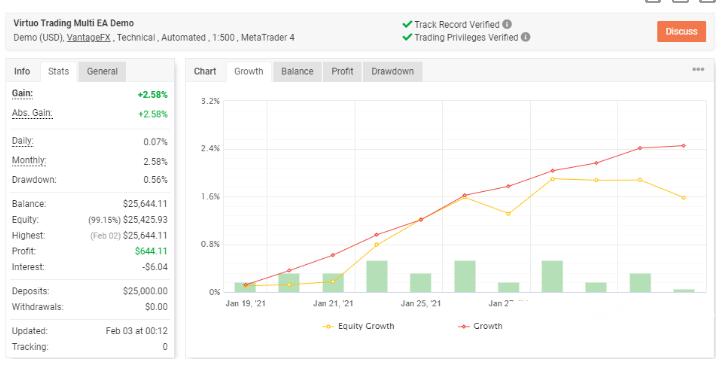Screen dimensions: 722x369
Task: Click info icon beside Trading Privileges Verified
Action: click(x=525, y=37)
